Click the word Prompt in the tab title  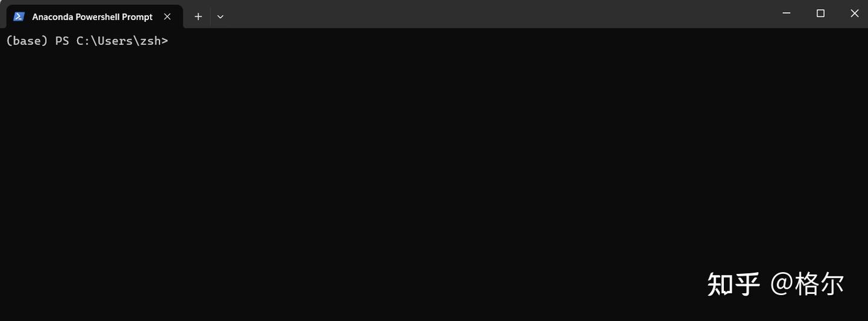pos(137,17)
